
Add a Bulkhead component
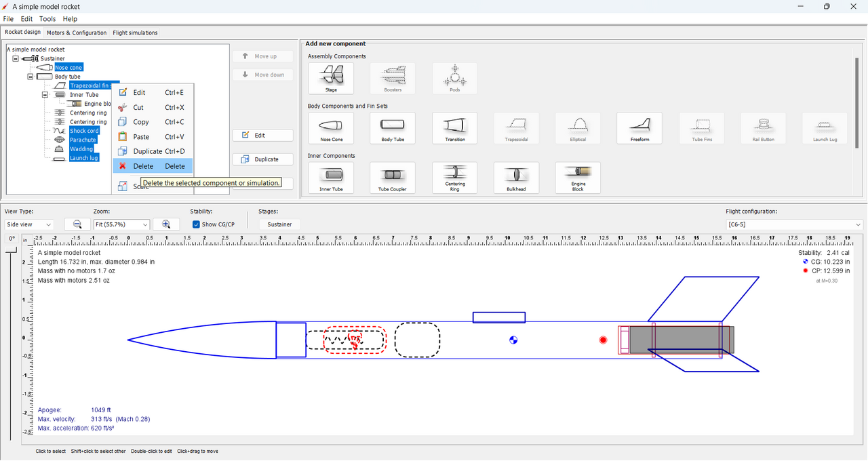click(x=516, y=178)
